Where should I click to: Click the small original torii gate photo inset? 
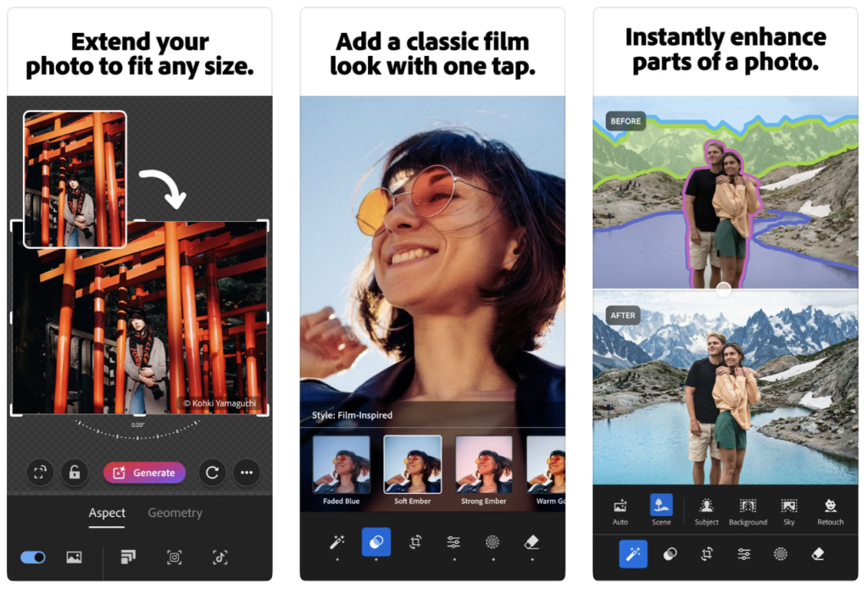pyautogui.click(x=75, y=180)
